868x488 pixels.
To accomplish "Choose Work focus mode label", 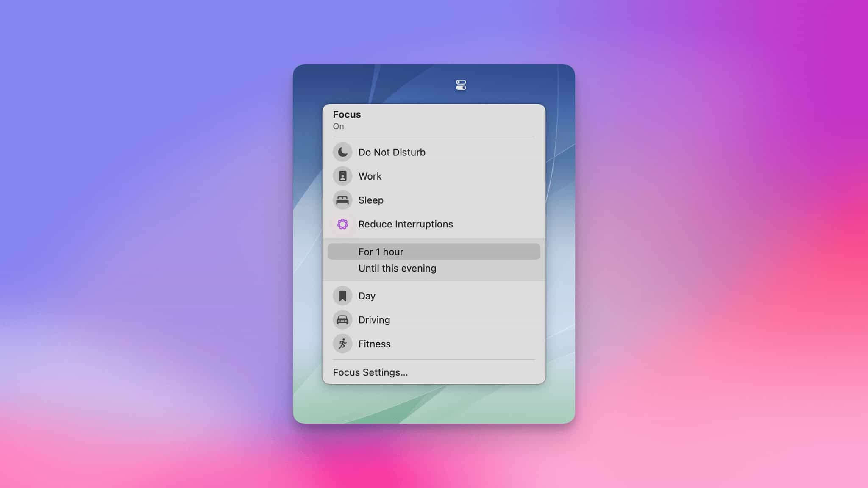I will point(370,176).
